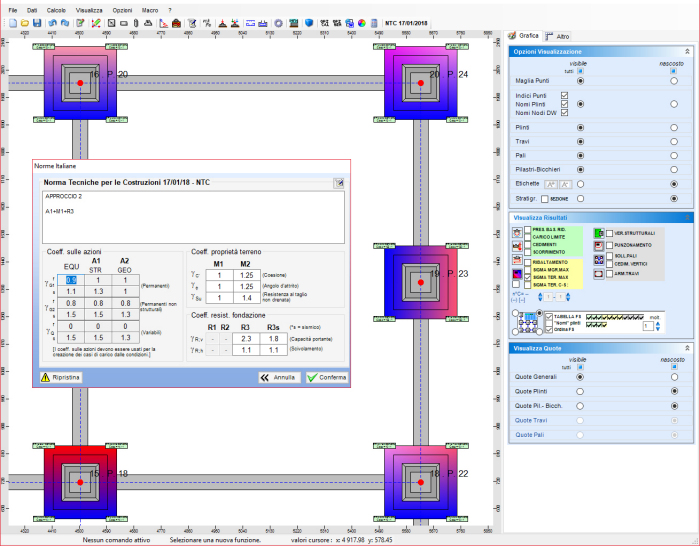Click the M2 Coesione coefficient field
This screenshot has width=700, height=546.
pyautogui.click(x=245, y=275)
